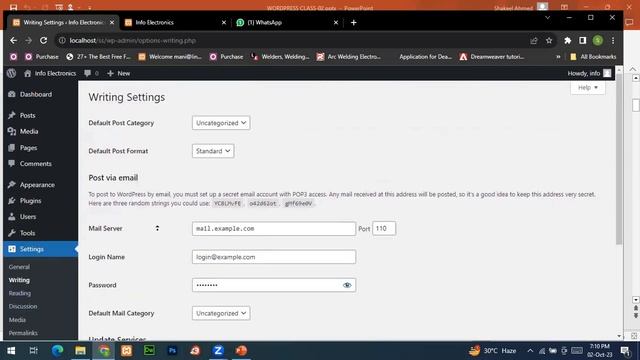Open the tab search chevron
The width and height of the screenshot is (640, 360).
click(547, 18)
